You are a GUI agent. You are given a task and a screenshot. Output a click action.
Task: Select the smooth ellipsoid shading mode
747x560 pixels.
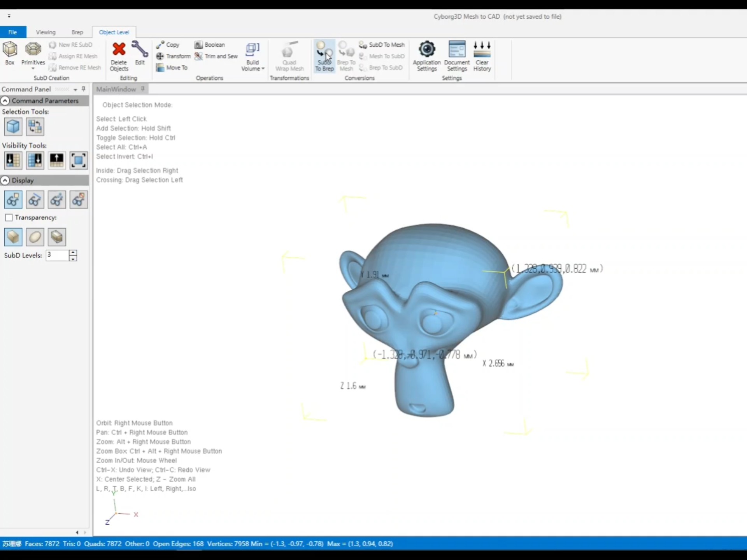(35, 237)
